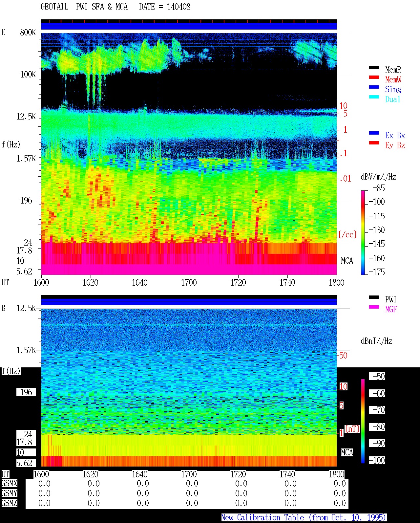This screenshot has height=523, width=420.
Task: Click the -100 value on the dBnT scale
Action: click(377, 460)
